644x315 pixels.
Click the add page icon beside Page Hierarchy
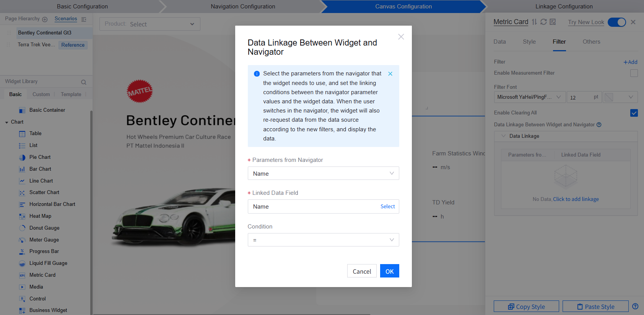[x=45, y=19]
